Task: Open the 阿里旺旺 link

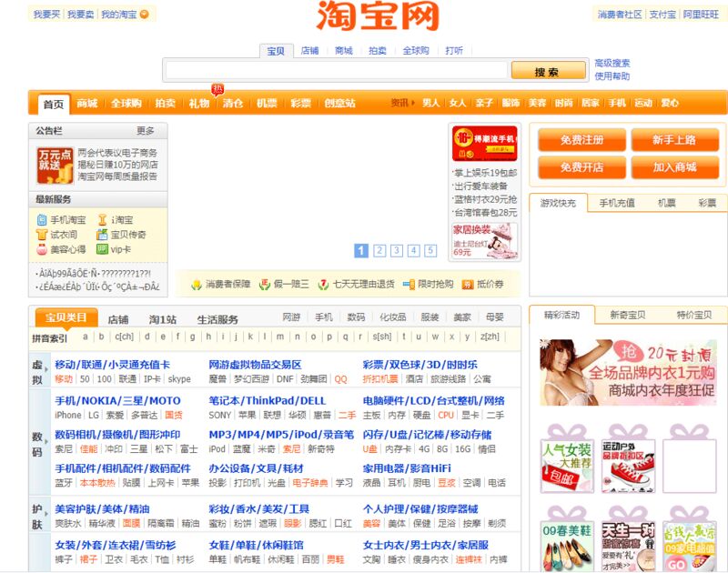Action: click(x=701, y=15)
